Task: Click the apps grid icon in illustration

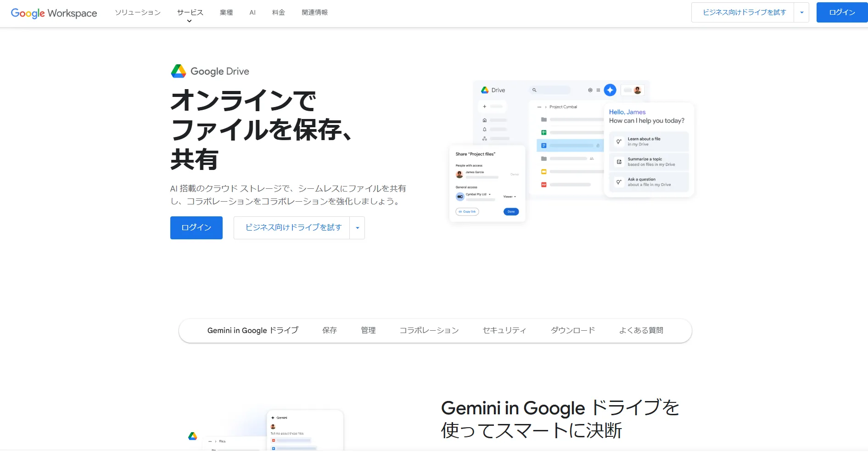Action: (x=598, y=90)
